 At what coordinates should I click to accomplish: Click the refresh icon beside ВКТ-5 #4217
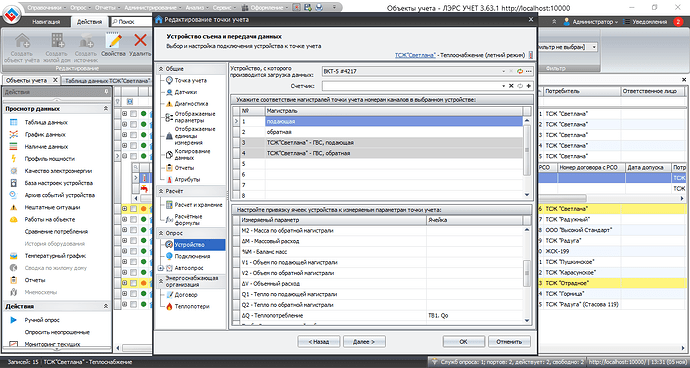click(x=520, y=71)
